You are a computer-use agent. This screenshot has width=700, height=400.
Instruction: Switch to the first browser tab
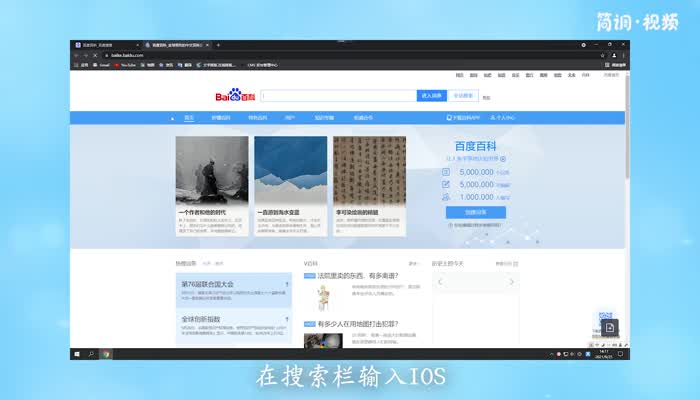[105, 45]
